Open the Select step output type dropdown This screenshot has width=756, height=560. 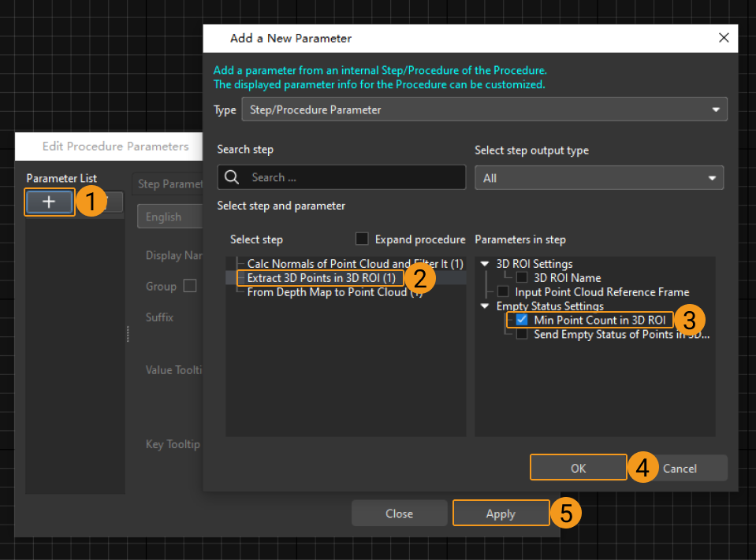[x=598, y=178]
